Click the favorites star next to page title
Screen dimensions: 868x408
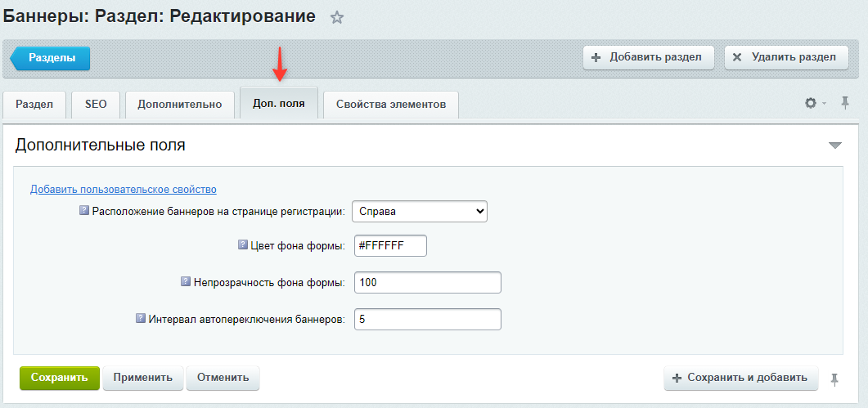pyautogui.click(x=336, y=18)
